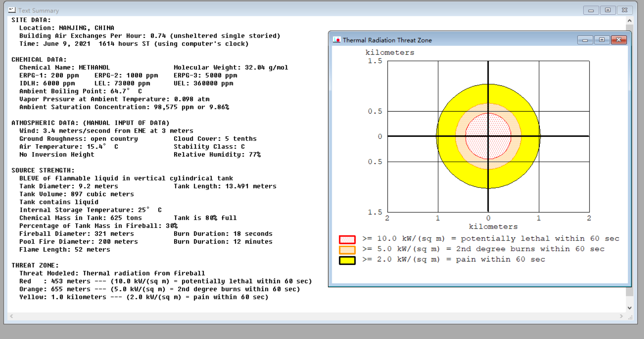Click 'Tank is 80% full' text
Image resolution: width=644 pixels, height=339 pixels.
[205, 218]
